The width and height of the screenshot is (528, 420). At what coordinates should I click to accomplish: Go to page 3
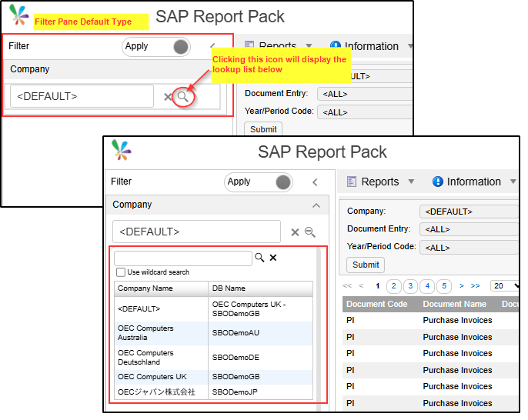tap(410, 286)
